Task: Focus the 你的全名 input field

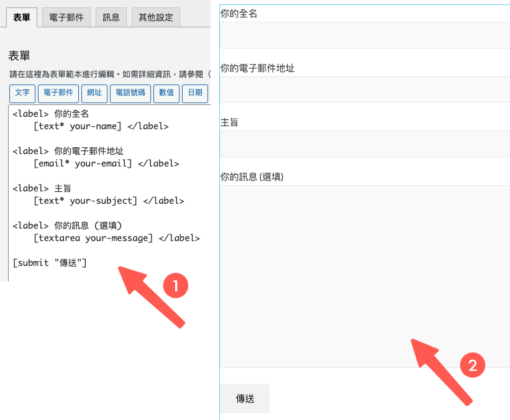Action: tap(365, 35)
